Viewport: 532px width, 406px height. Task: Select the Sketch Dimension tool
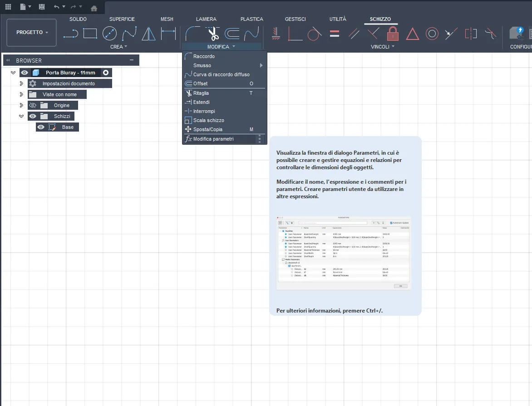click(168, 34)
